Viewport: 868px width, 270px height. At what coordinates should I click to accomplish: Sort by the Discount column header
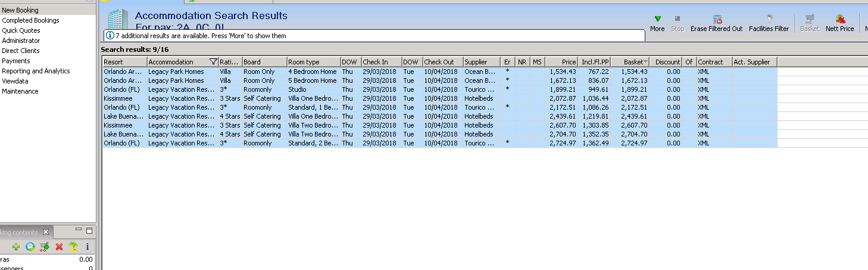666,62
